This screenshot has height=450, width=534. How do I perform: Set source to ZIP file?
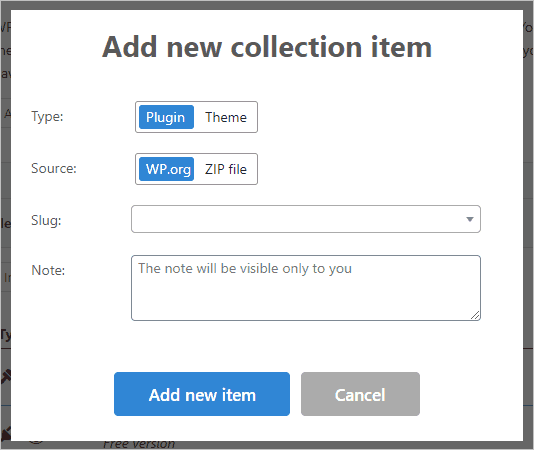click(226, 169)
